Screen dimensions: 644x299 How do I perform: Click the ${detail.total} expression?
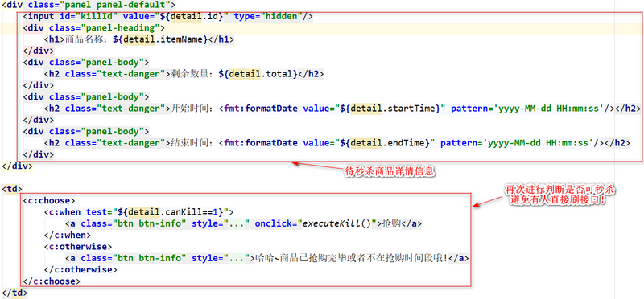coord(258,74)
